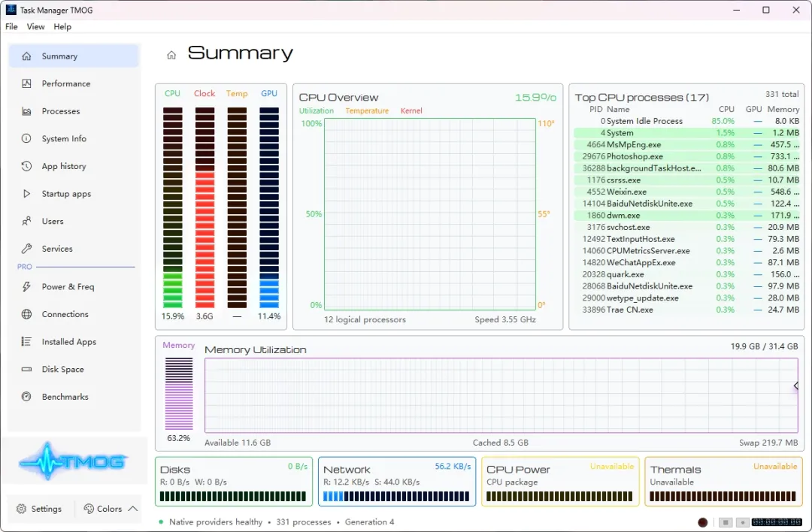Open App history in sidebar
This screenshot has width=812, height=532.
(x=74, y=166)
